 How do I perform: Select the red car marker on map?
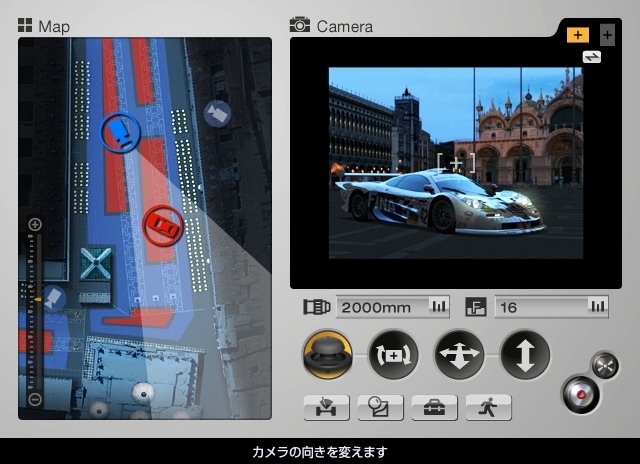coord(163,225)
